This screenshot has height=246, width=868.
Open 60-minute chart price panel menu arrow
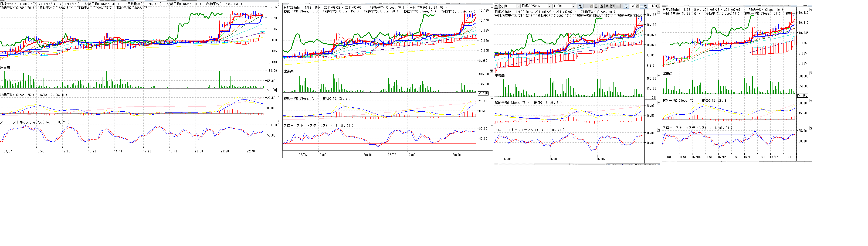pyautogui.click(x=811, y=10)
